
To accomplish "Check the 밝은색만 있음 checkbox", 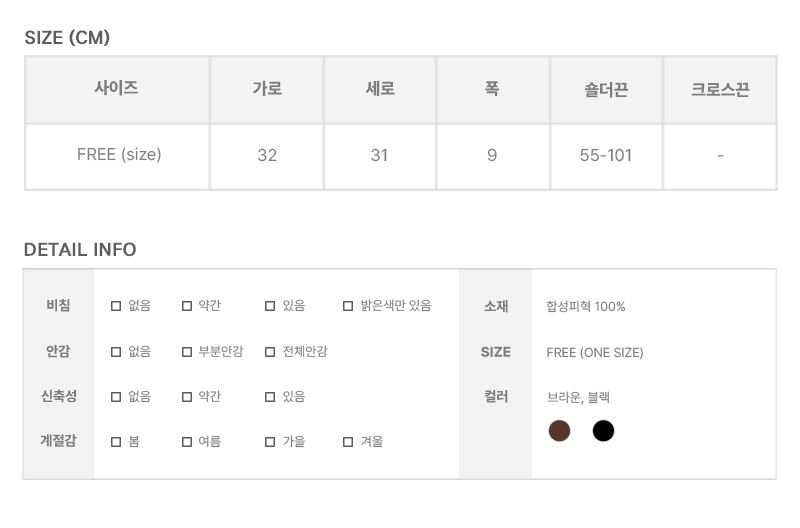I will [x=348, y=306].
